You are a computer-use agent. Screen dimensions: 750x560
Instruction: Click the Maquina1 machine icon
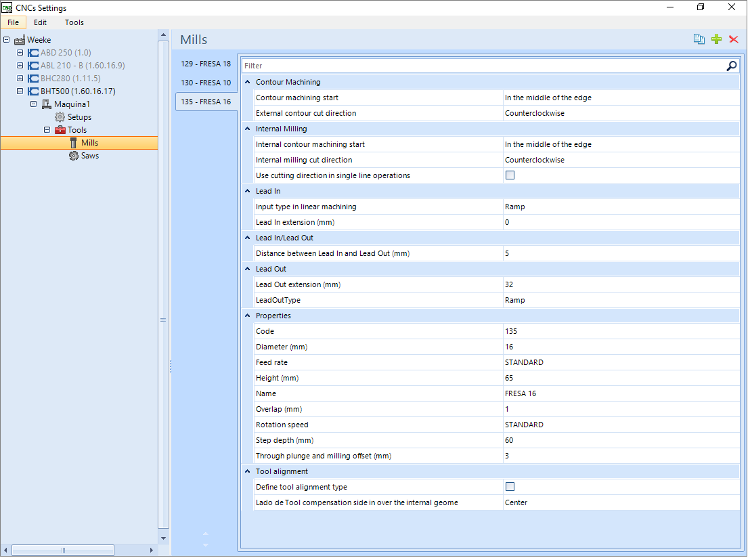(47, 104)
